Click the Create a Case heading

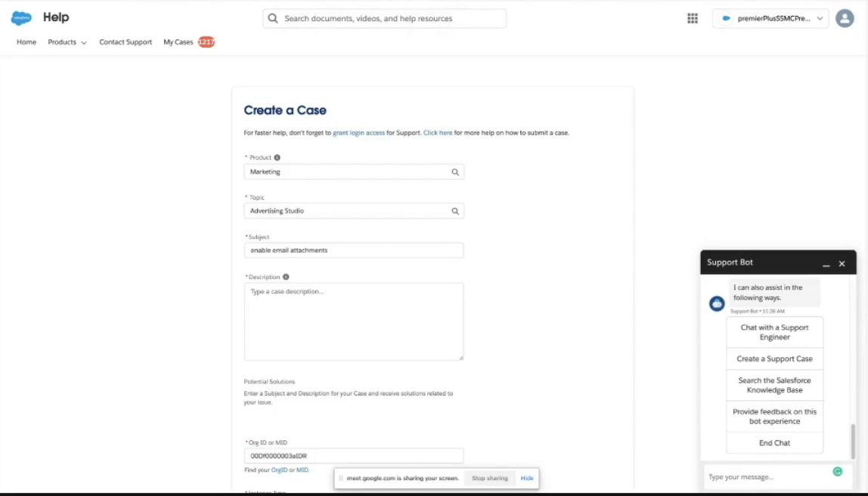coord(285,110)
